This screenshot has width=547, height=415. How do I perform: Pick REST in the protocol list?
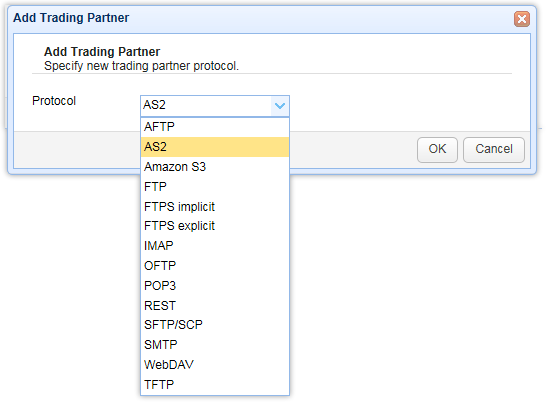tap(215, 305)
